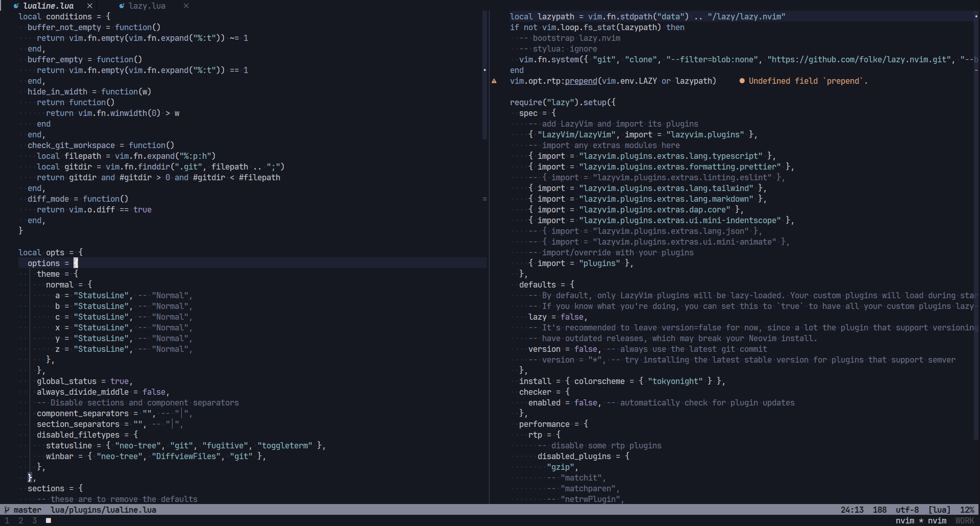
Task: Switch to the lazy.lua tab
Action: click(x=147, y=6)
